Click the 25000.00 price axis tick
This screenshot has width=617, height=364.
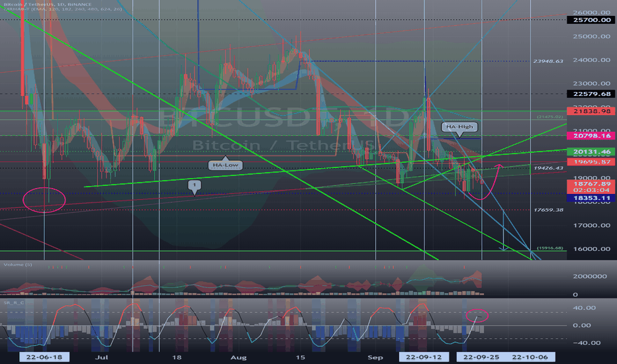591,36
